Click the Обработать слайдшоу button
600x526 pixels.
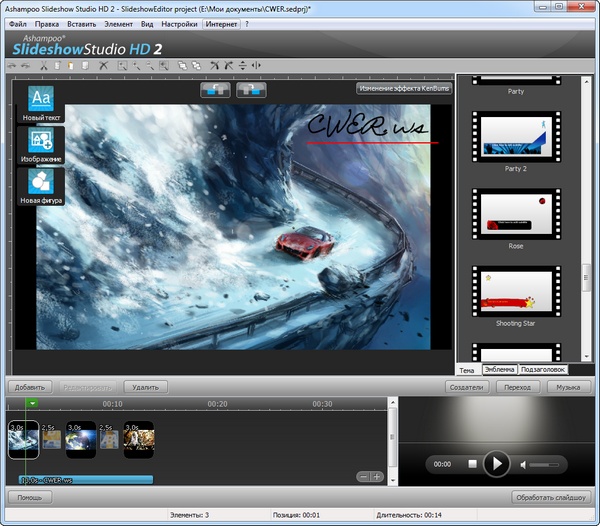[550, 497]
